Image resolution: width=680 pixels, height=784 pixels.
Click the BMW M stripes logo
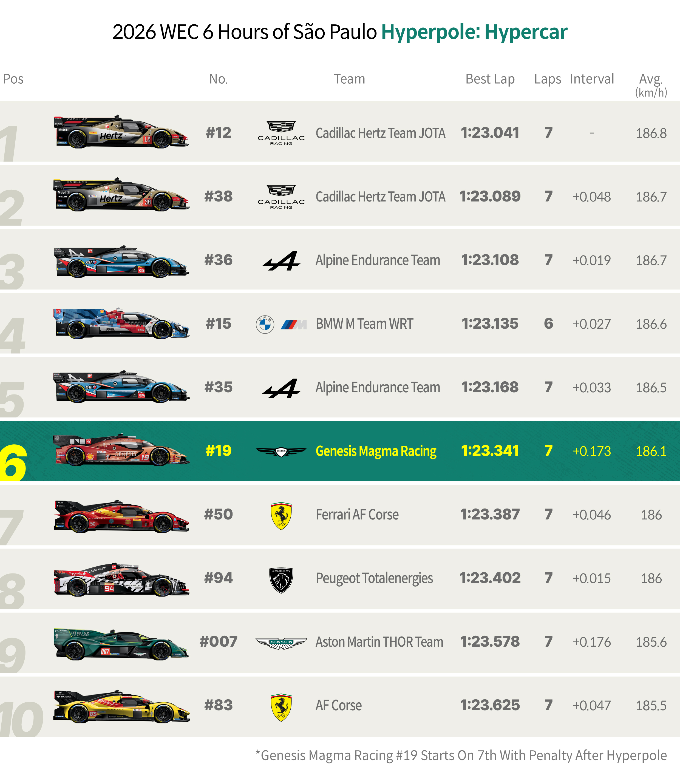pos(294,325)
